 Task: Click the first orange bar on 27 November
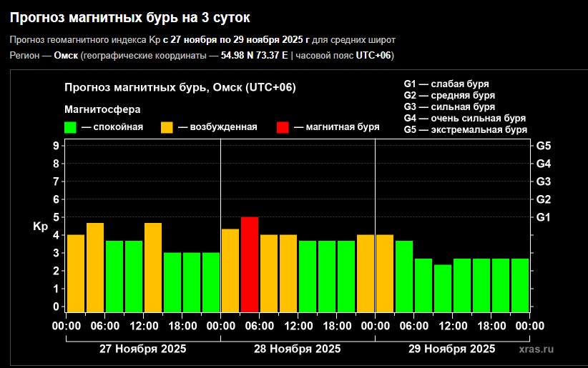pos(76,273)
